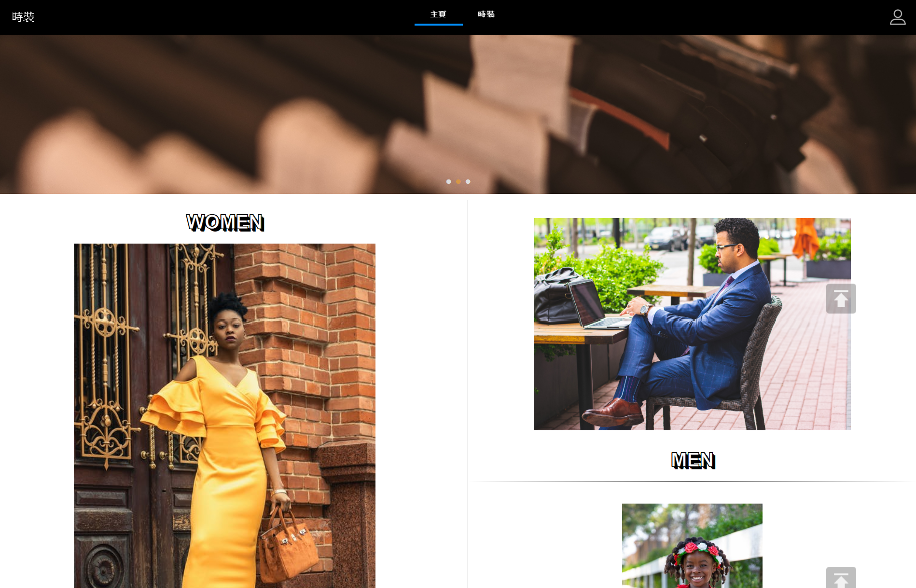Screen dimensions: 916x588
Task: Select the orange middle carousel dot
Action: pos(458,182)
